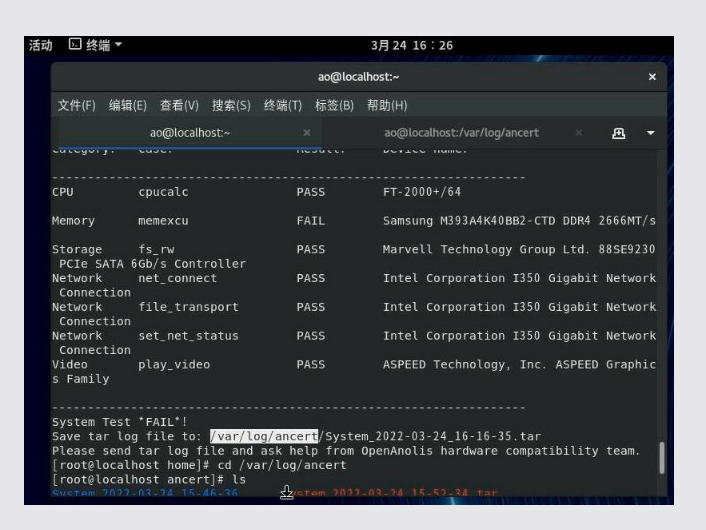Open the 编辑(E) menu
The image size is (706, 530).
tap(127, 105)
